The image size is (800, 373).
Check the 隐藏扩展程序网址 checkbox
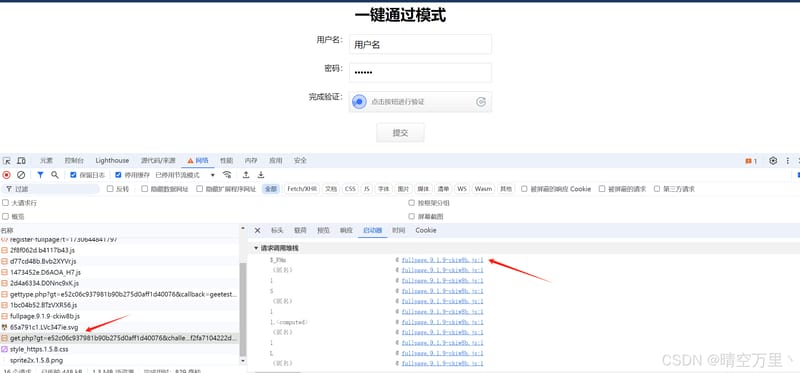point(199,189)
